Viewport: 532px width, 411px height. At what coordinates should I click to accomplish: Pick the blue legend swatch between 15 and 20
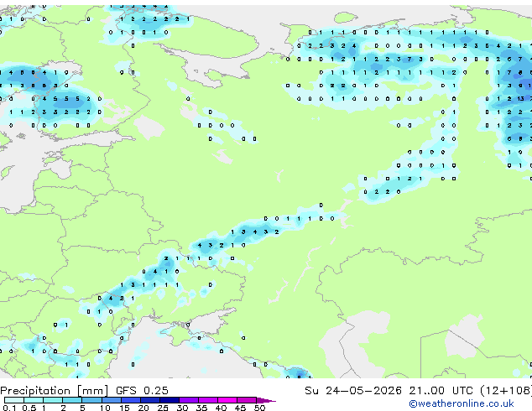coord(131,400)
